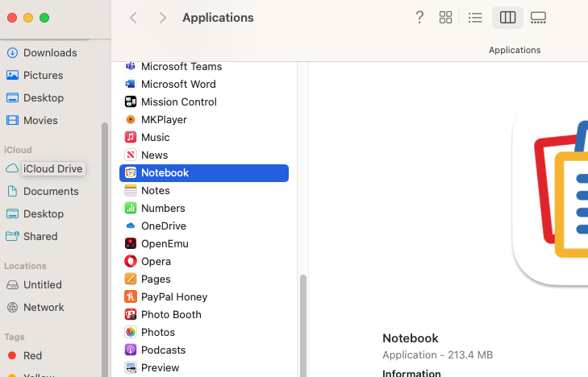
Task: Select the 'Photo Booth' name text
Action: (171, 314)
